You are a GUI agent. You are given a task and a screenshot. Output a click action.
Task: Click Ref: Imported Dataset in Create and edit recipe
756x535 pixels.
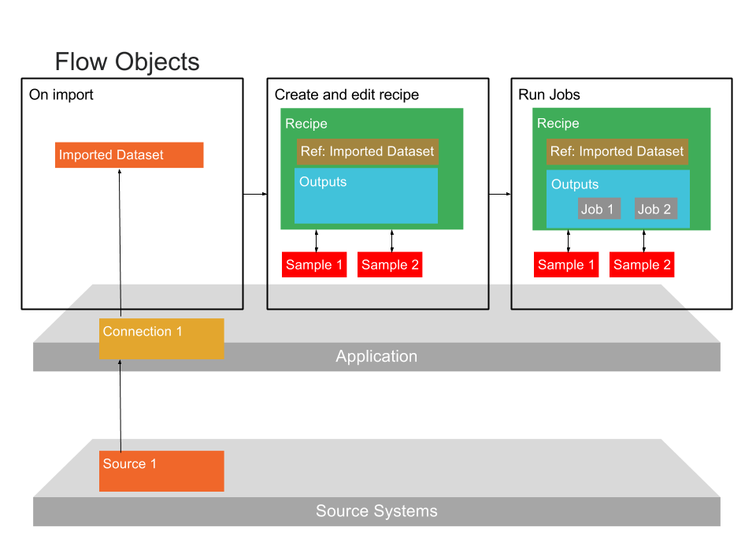(367, 151)
